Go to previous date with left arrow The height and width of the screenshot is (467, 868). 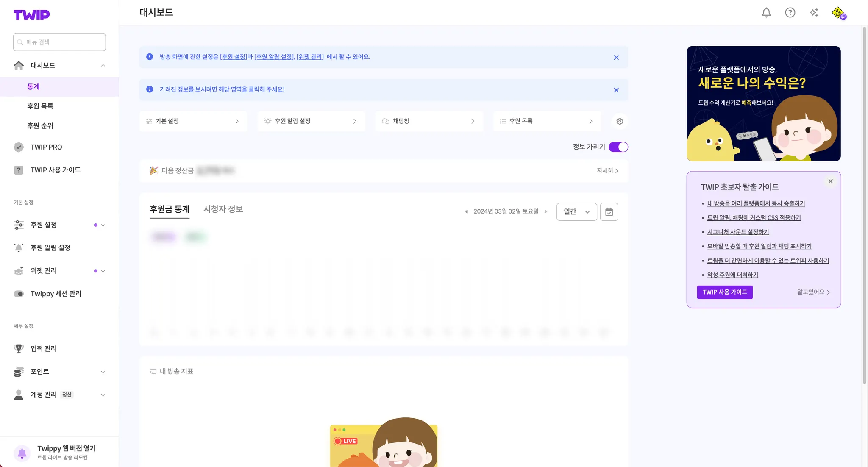click(x=467, y=211)
